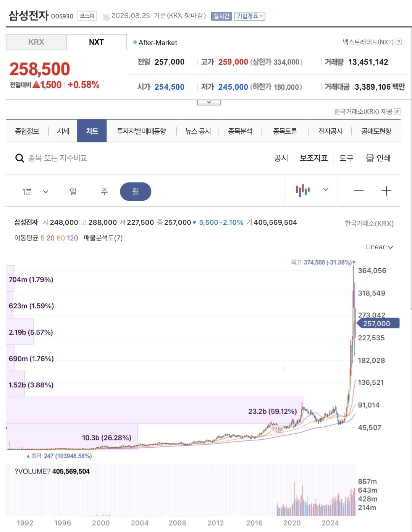Click the printer icon next to 인쇄
412x532 pixels.
pos(370,158)
